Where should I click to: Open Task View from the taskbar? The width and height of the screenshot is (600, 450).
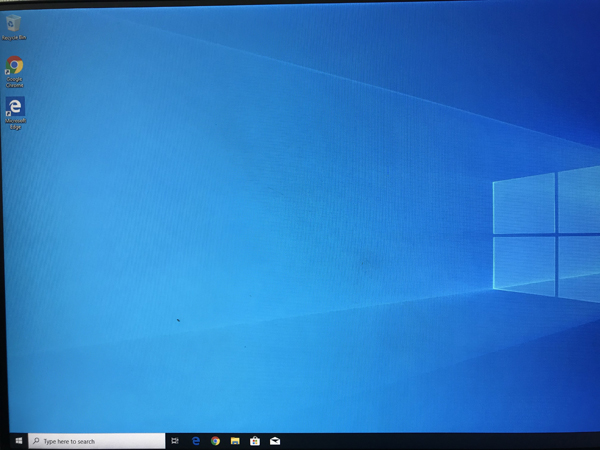coord(175,441)
